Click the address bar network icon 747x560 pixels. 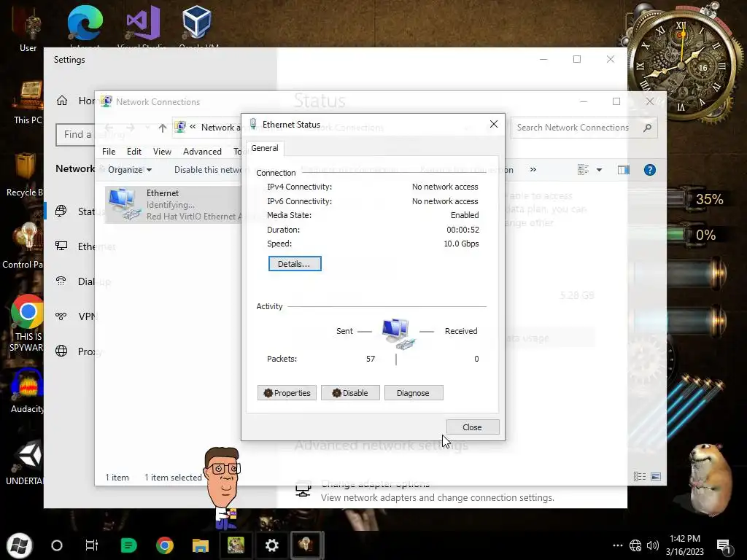tap(180, 127)
